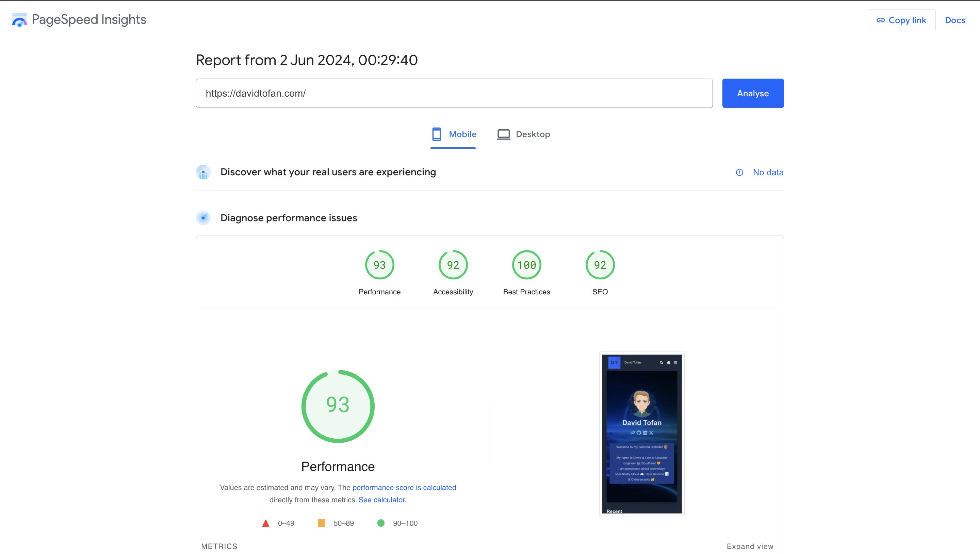The image size is (980, 554).
Task: Click Discover what your real users text
Action: 328,172
